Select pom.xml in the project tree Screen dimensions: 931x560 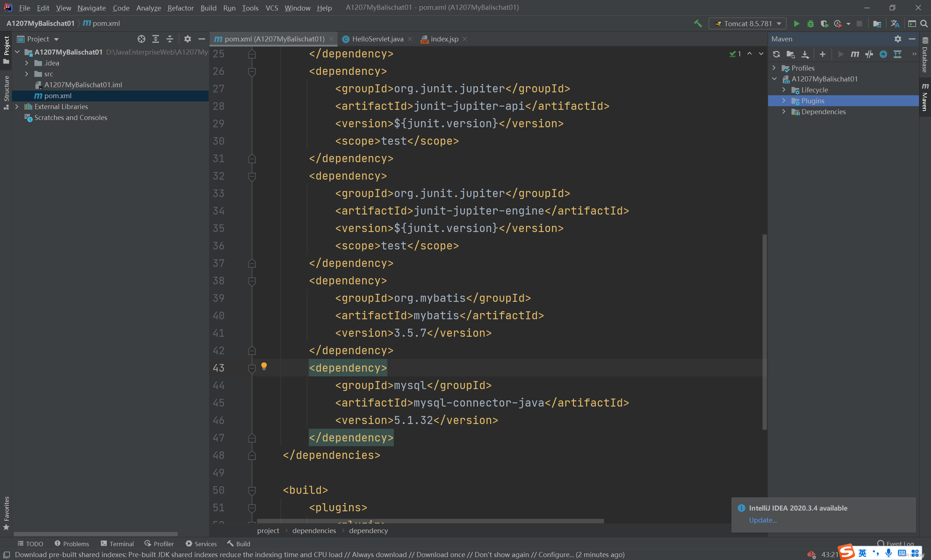[110, 96]
